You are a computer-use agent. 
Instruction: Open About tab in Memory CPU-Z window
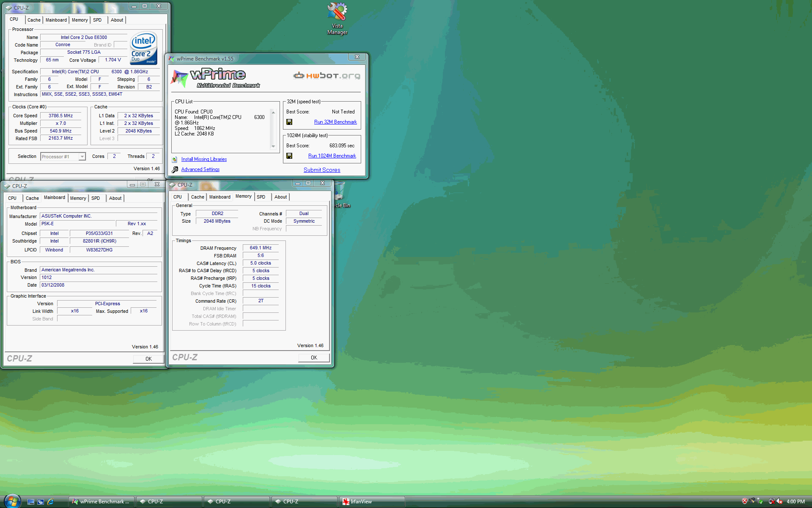tap(280, 197)
